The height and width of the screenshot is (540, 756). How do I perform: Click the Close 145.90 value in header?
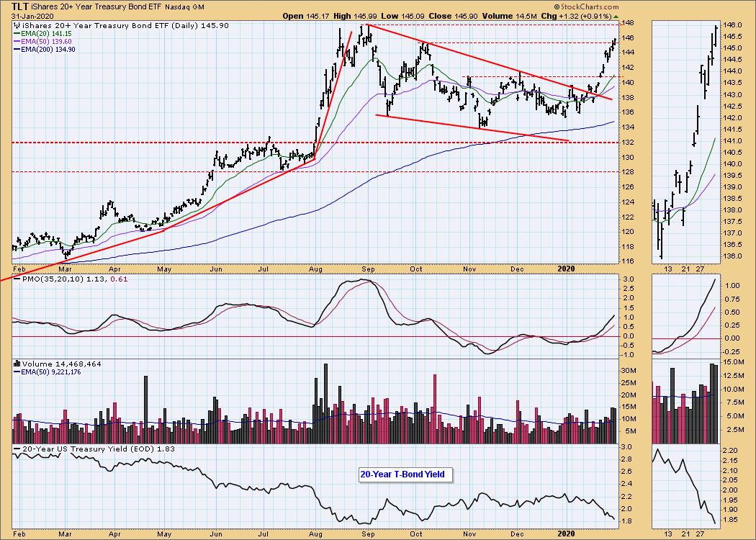(451, 16)
